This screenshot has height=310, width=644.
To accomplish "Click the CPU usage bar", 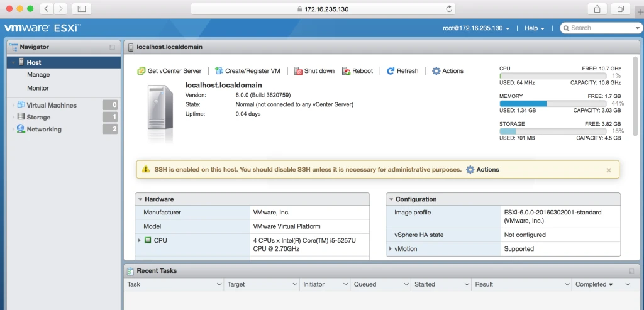I will [x=553, y=76].
